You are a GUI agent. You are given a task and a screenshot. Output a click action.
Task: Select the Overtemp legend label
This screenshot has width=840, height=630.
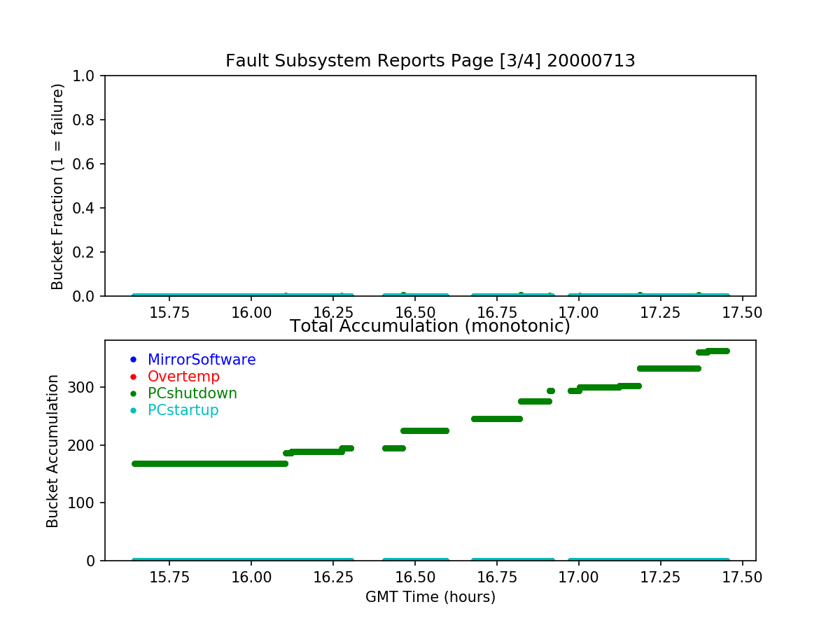click(183, 377)
